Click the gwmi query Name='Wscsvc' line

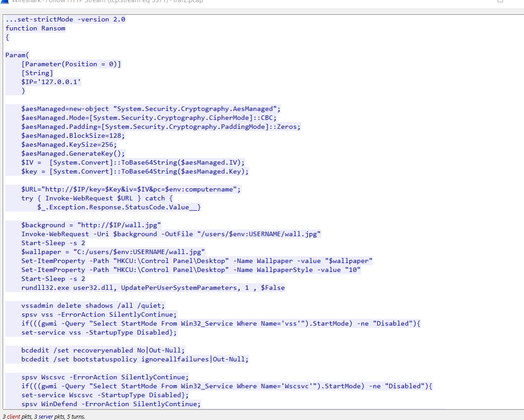tap(227, 386)
